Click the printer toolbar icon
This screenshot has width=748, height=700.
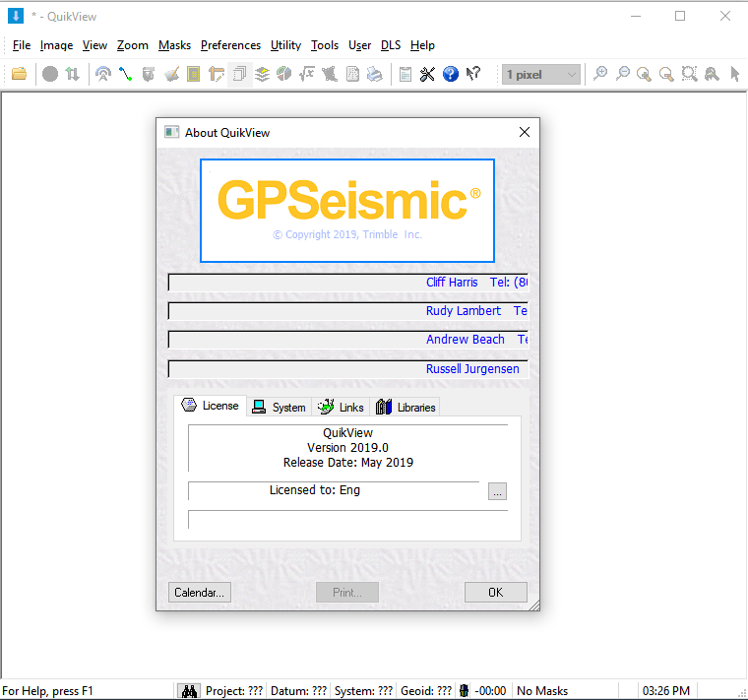[x=375, y=74]
